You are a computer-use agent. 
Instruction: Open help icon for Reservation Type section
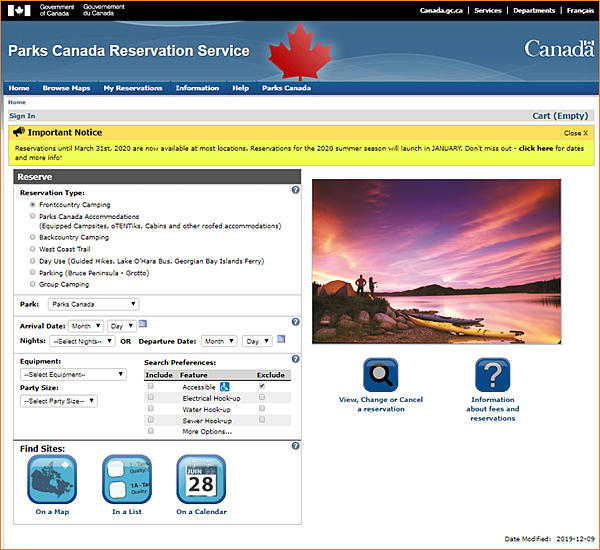(x=295, y=190)
